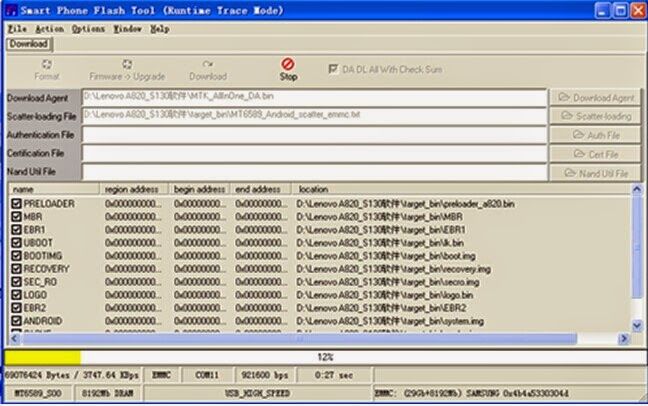The height and width of the screenshot is (406, 648).
Task: Uncheck the PRELOADER partition checkbox
Action: [x=16, y=203]
